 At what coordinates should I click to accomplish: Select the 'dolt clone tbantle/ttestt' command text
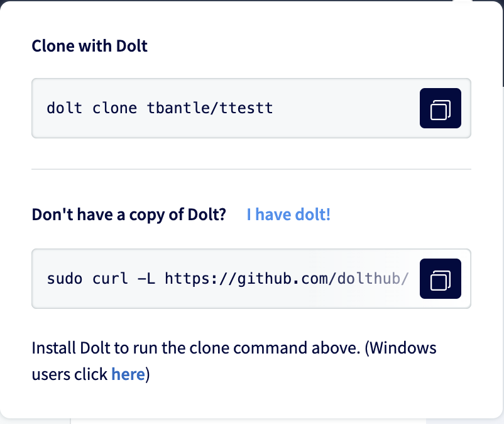click(159, 108)
